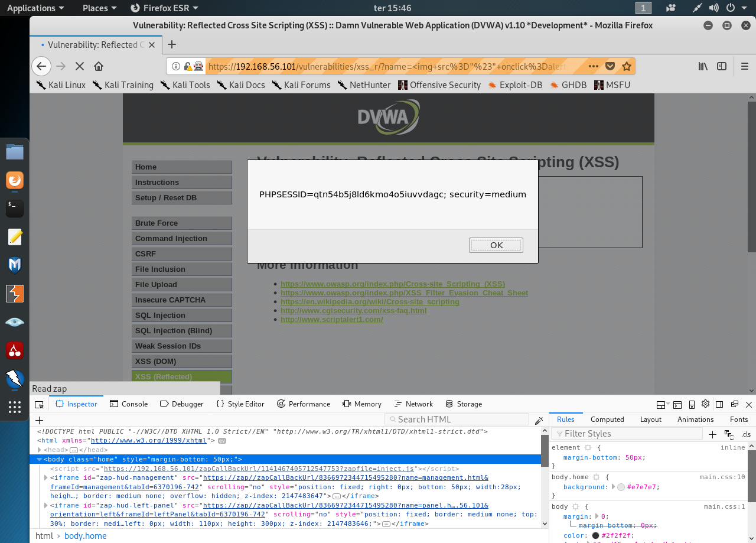Screen dimensions: 756x543
Task: Switch to the Console tab
Action: click(129, 404)
